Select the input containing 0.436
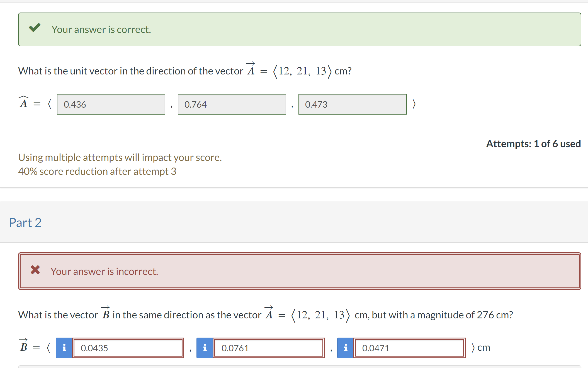588x368 pixels. (111, 104)
